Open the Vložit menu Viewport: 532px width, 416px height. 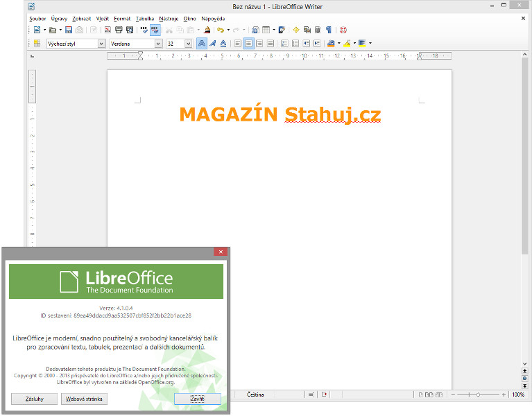tap(103, 19)
